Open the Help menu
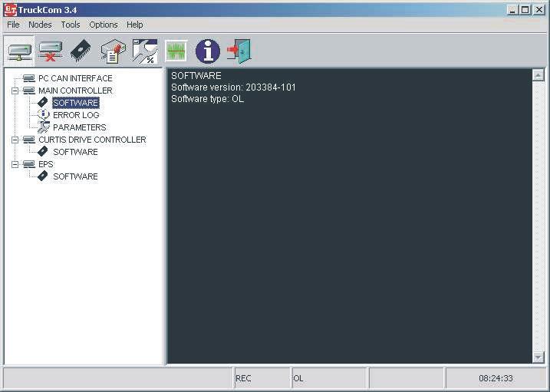Viewport: 550px width, 392px height. pyautogui.click(x=135, y=25)
